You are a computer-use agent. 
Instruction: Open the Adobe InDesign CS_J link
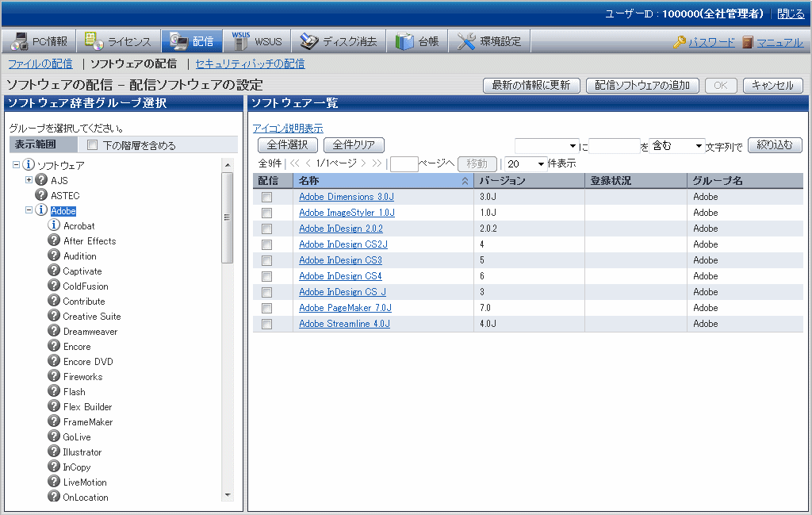pyautogui.click(x=343, y=292)
